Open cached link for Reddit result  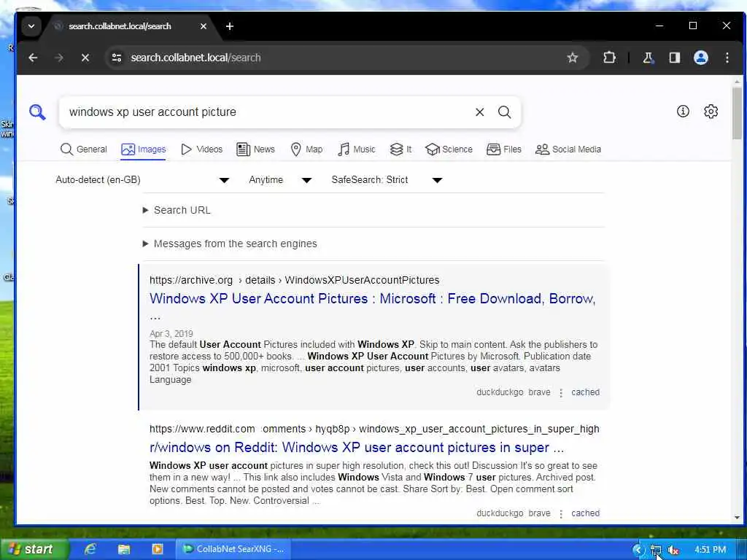[x=586, y=513]
